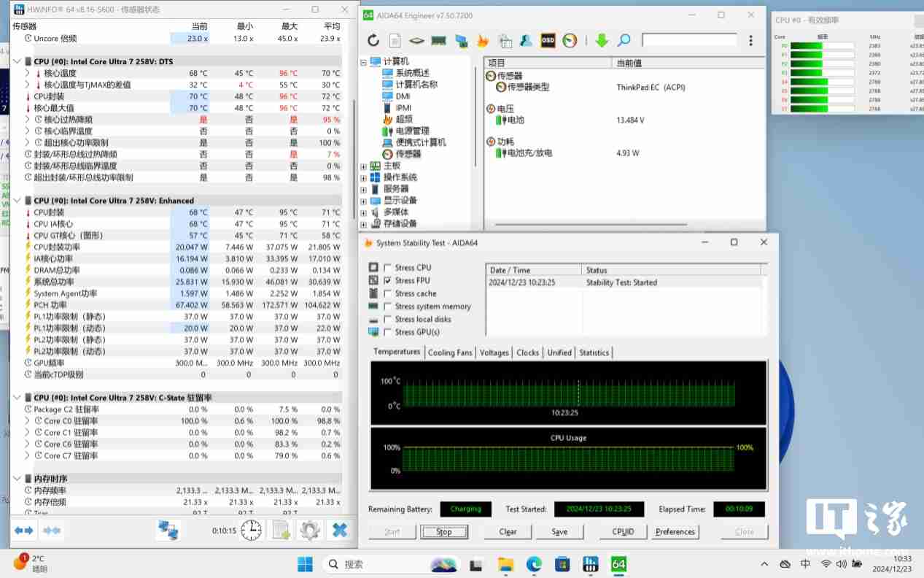Image resolution: width=924 pixels, height=578 pixels.
Task: Switch to the Voltages tab
Action: pyautogui.click(x=494, y=352)
